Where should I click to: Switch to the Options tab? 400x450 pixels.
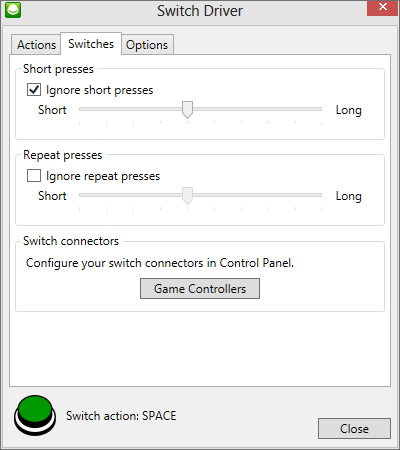(147, 45)
